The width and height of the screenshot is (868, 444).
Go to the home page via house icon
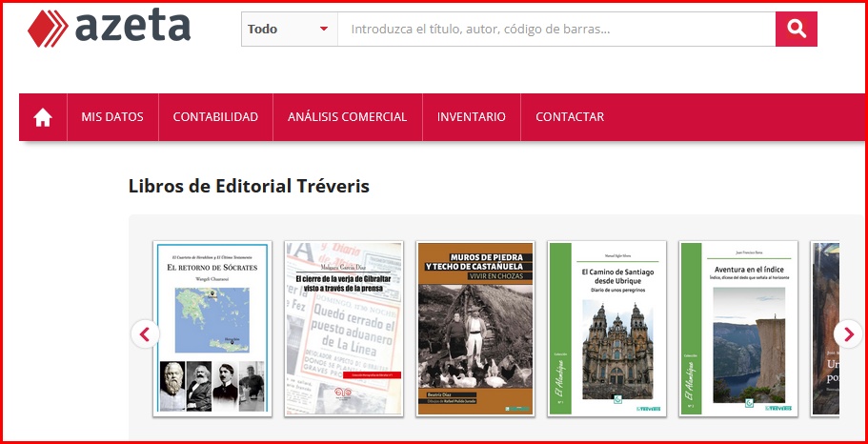coord(43,117)
